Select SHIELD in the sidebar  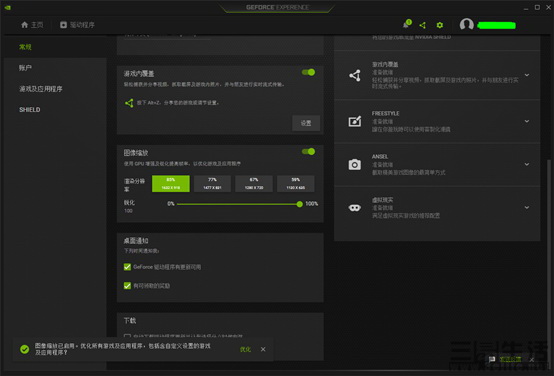30,110
